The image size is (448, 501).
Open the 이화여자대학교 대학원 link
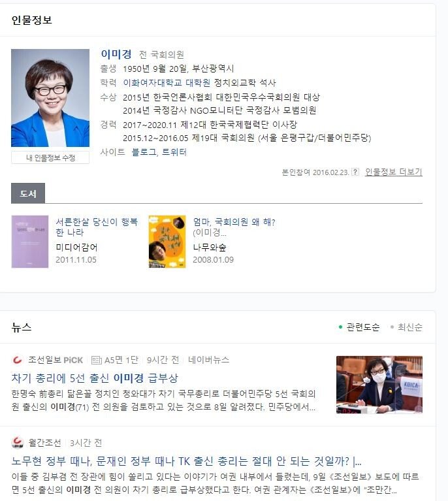[x=167, y=83]
